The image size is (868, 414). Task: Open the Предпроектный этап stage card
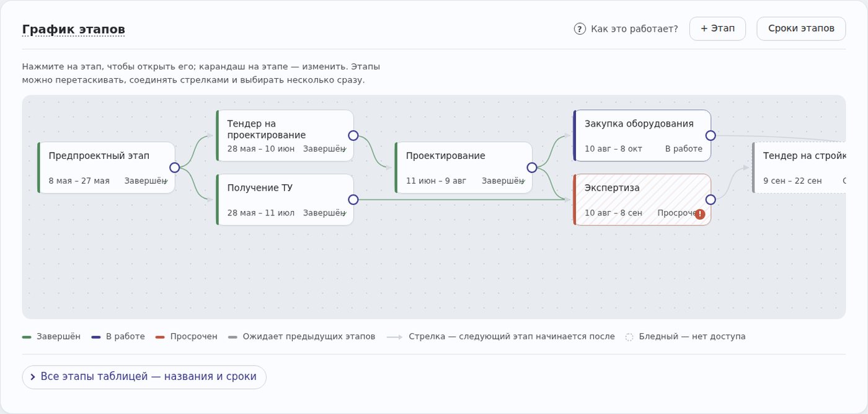click(x=106, y=168)
